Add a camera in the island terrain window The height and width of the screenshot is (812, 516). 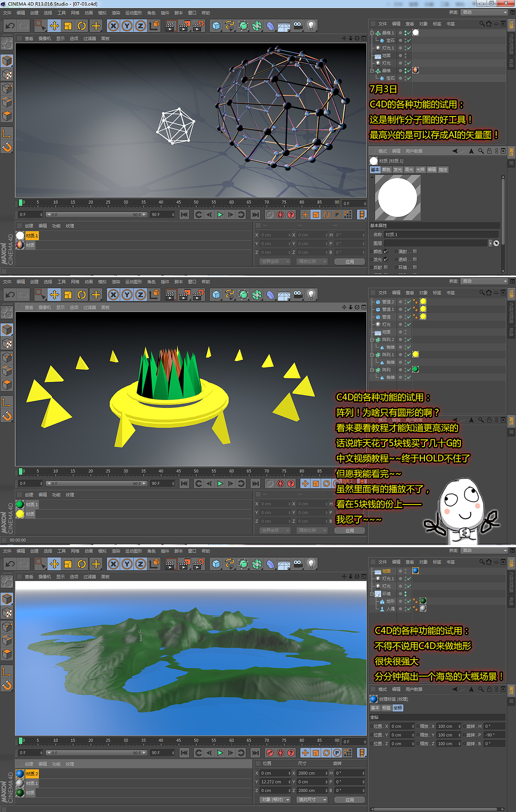[298, 564]
